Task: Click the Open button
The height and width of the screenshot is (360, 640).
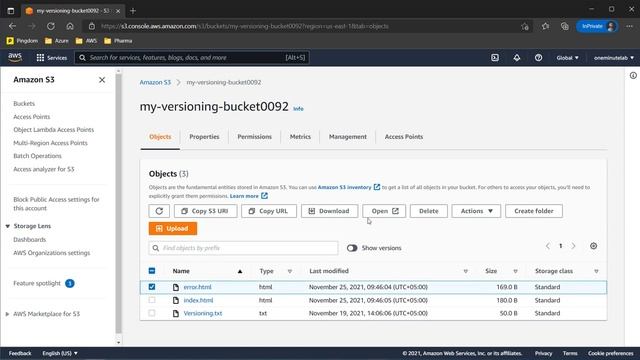Action: [384, 211]
